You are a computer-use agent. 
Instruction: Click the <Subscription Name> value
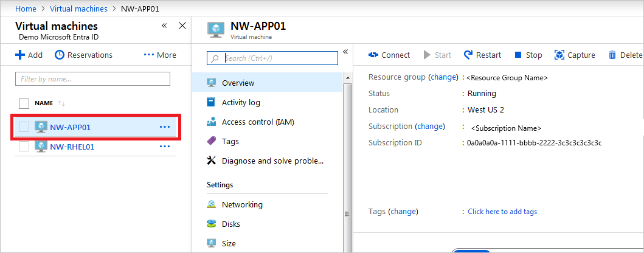[506, 128]
